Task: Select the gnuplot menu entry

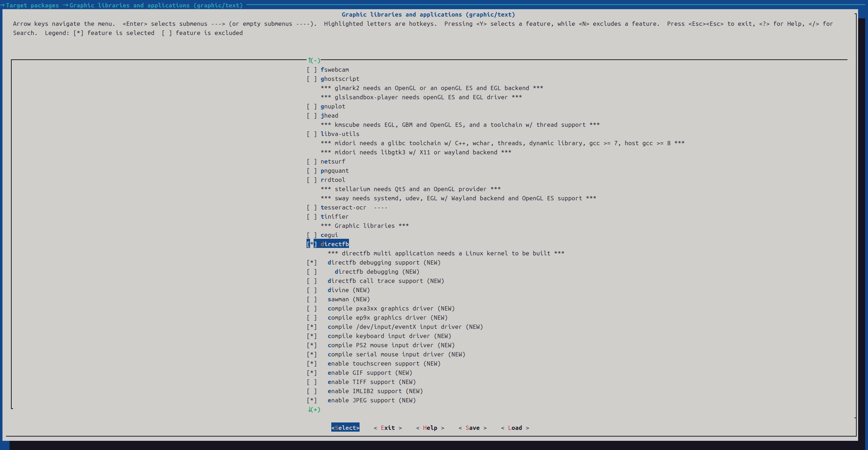Action: point(332,106)
